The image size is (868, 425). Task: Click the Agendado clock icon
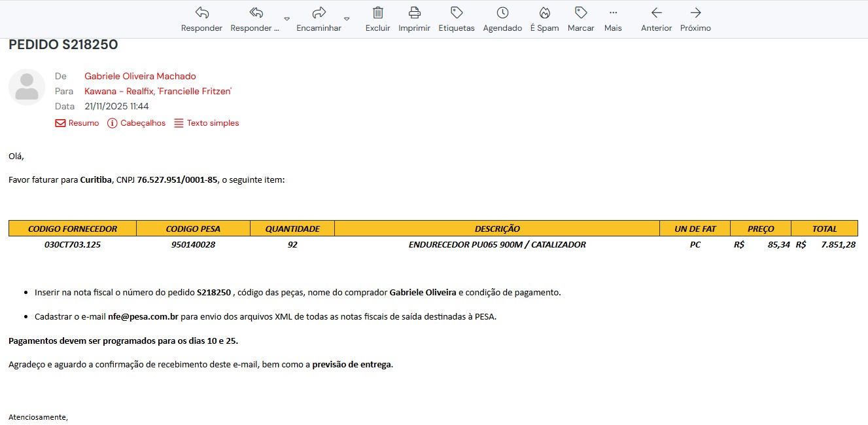coord(502,13)
